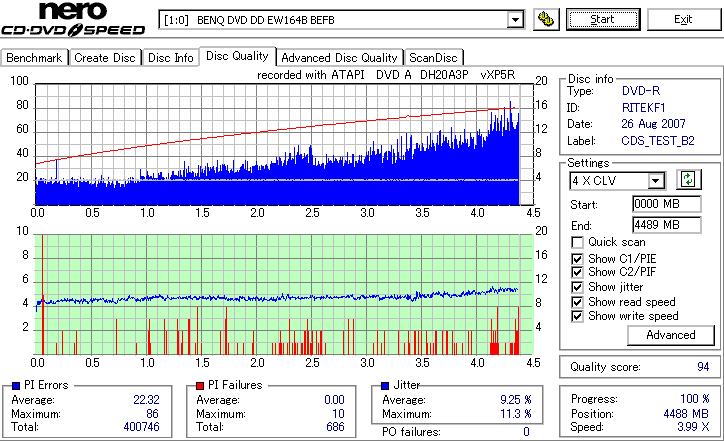The width and height of the screenshot is (724, 441).
Task: Go to the Disc Info tab
Action: [x=170, y=58]
